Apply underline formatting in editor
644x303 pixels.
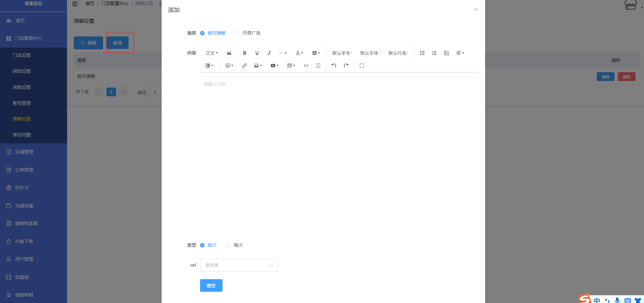pyautogui.click(x=257, y=53)
